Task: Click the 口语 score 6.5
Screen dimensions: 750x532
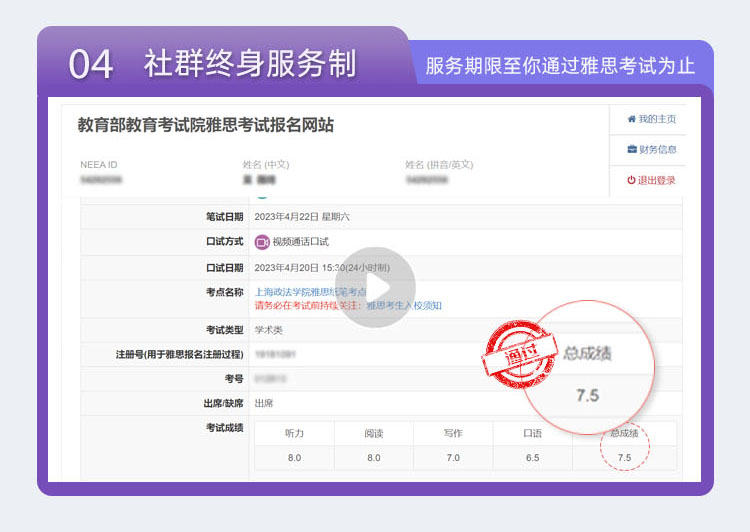Action: point(532,458)
